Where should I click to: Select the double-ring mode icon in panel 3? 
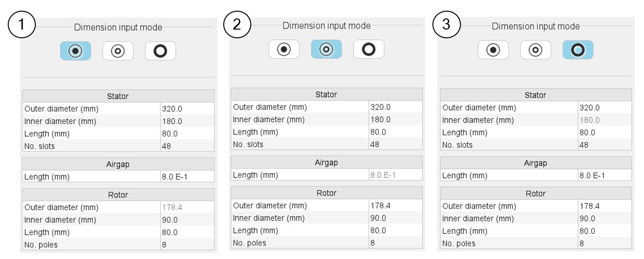point(536,49)
